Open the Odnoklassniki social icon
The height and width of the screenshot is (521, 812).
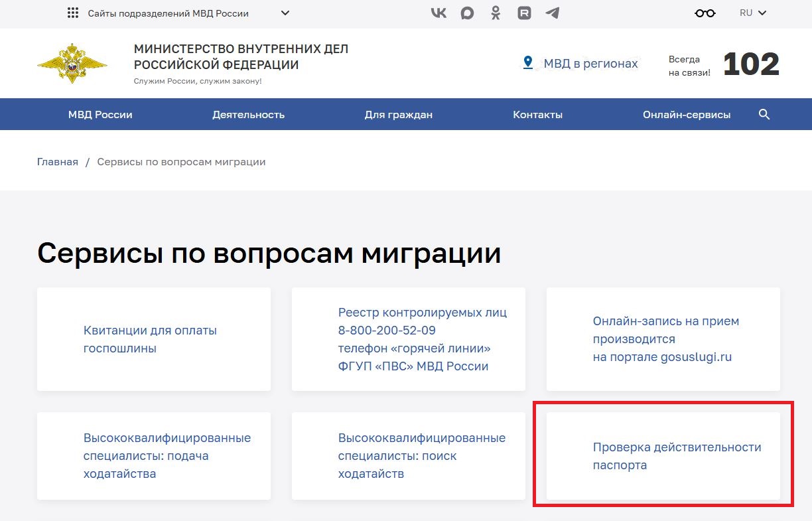click(496, 13)
